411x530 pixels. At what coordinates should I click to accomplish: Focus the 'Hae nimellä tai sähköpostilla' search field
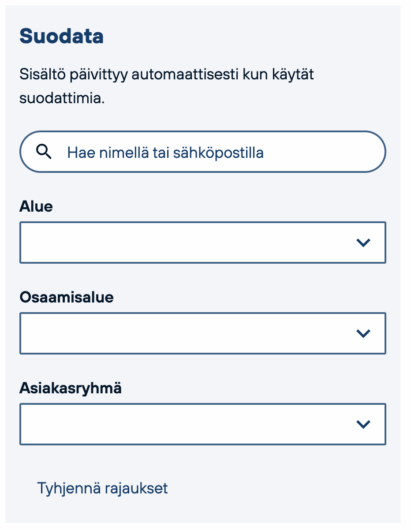(x=202, y=152)
